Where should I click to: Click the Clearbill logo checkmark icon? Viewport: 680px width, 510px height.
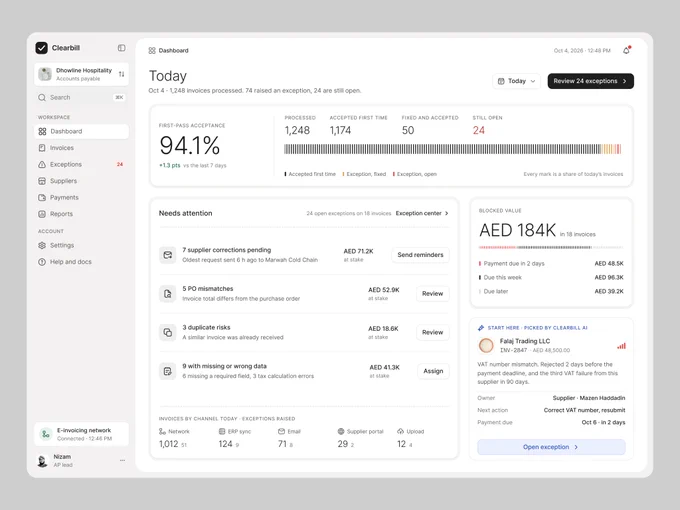[42, 48]
